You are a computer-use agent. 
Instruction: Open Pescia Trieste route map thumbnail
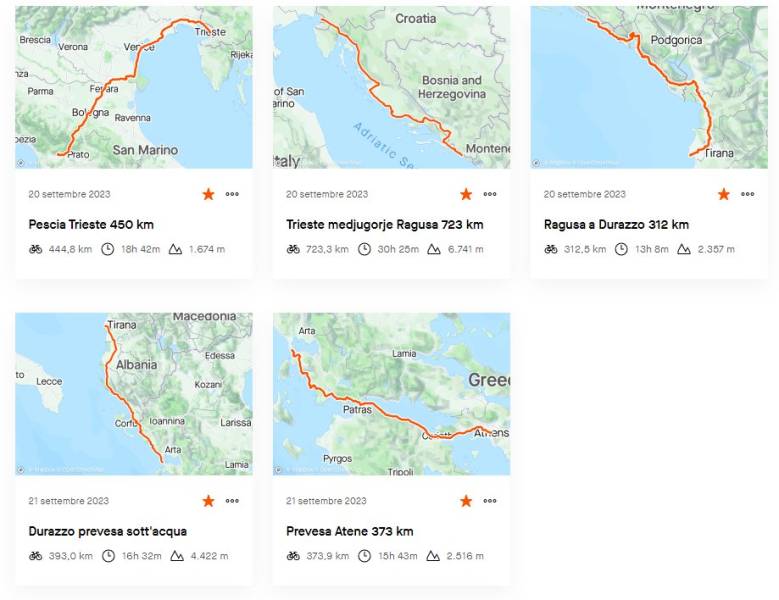(x=134, y=87)
